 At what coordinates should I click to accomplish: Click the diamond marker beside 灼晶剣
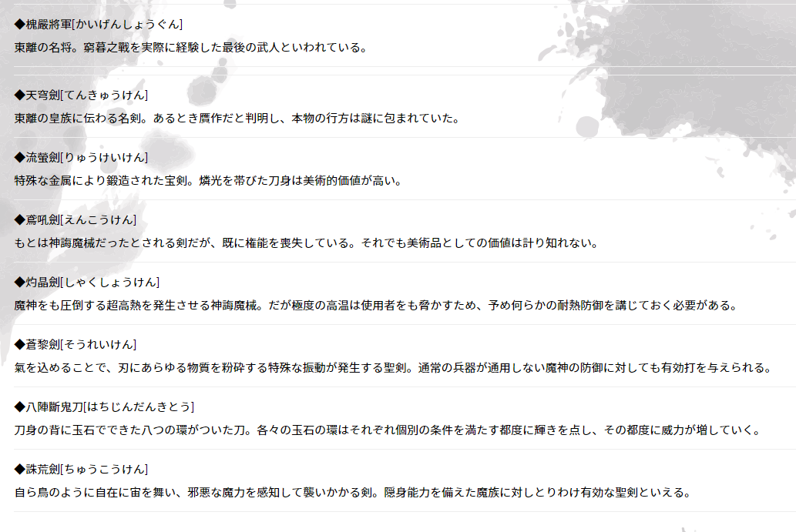tap(20, 282)
